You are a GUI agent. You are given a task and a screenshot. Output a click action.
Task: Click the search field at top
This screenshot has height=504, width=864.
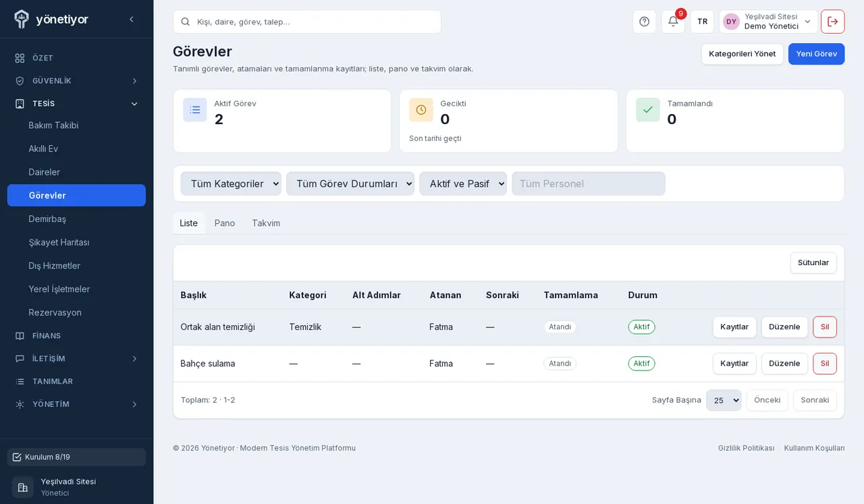(x=307, y=22)
